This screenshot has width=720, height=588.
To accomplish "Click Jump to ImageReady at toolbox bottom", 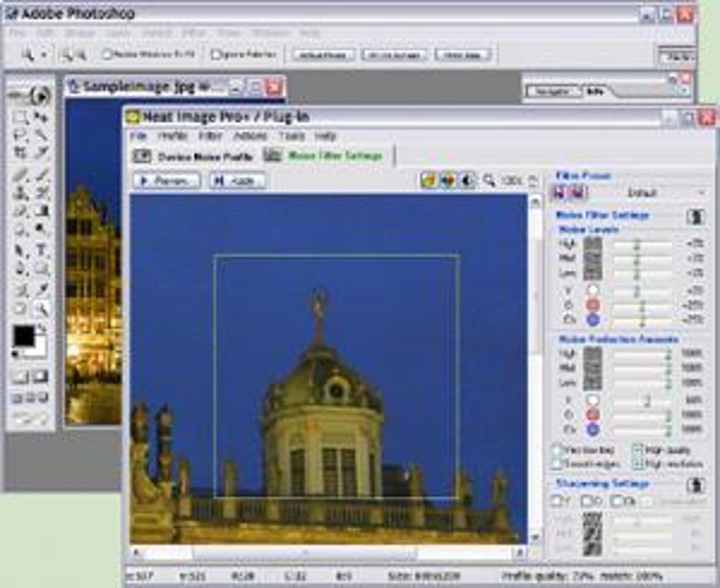I will coord(30,419).
